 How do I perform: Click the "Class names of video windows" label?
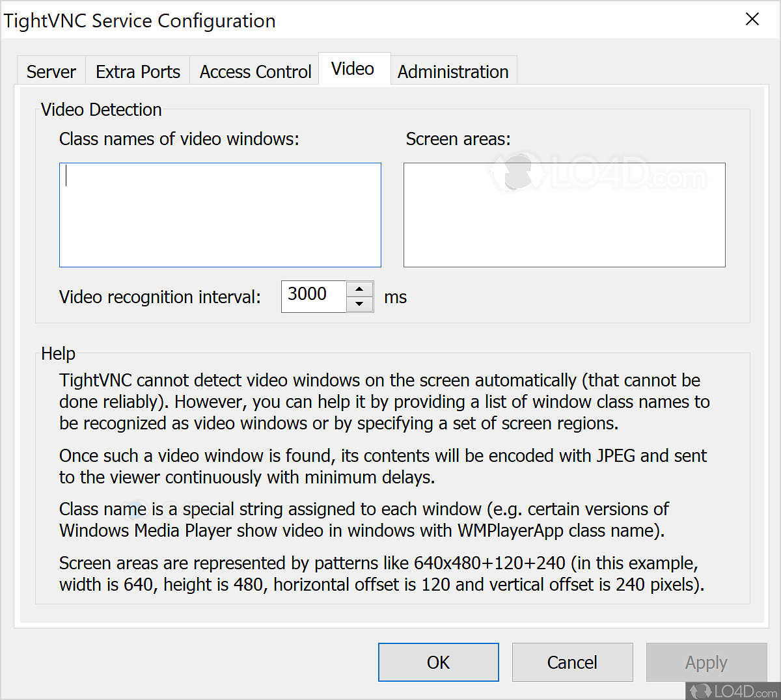[179, 139]
